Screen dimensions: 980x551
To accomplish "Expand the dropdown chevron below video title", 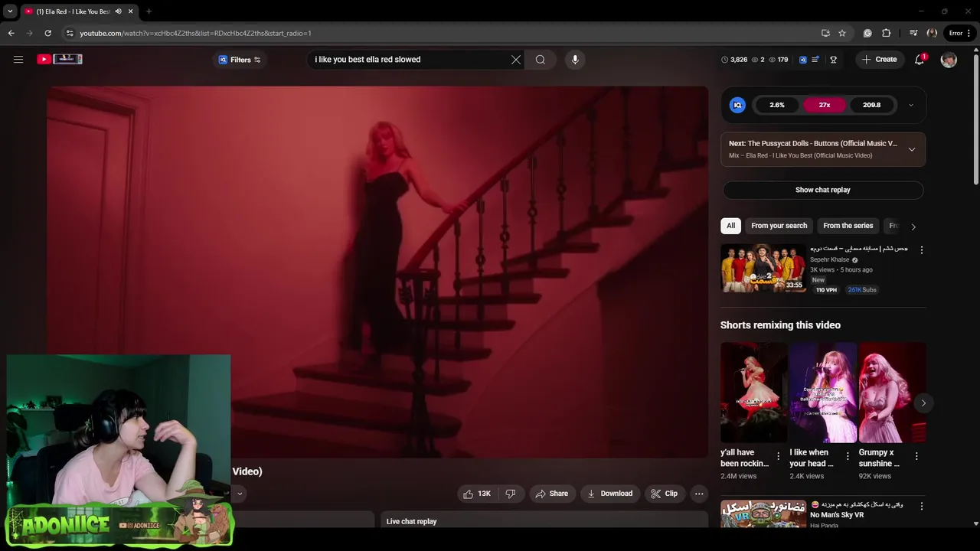I will pos(240,494).
